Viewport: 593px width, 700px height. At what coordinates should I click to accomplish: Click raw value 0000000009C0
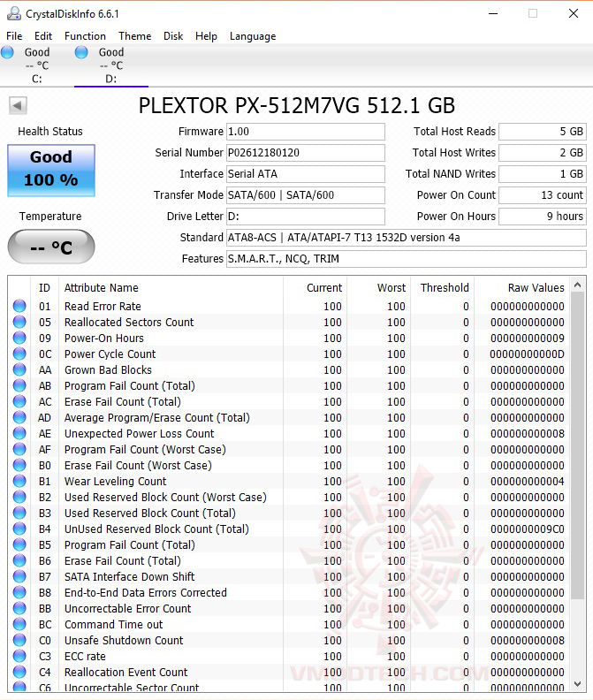click(x=527, y=529)
